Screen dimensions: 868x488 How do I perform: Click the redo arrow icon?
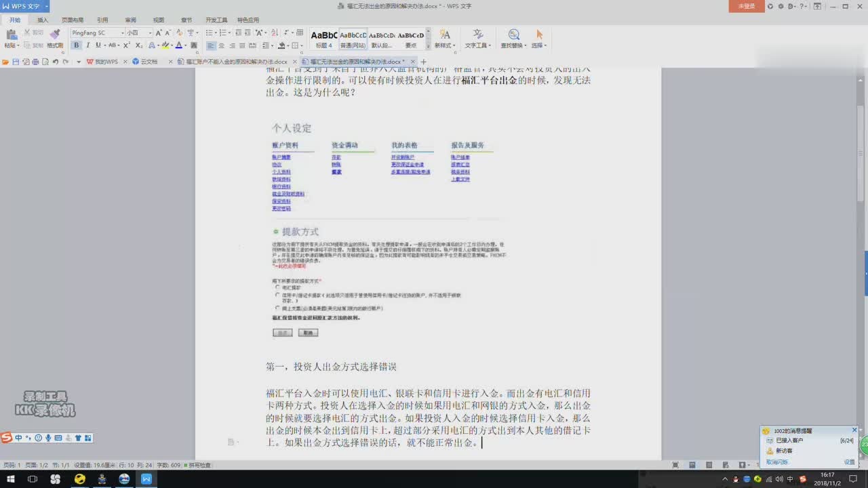pos(66,62)
